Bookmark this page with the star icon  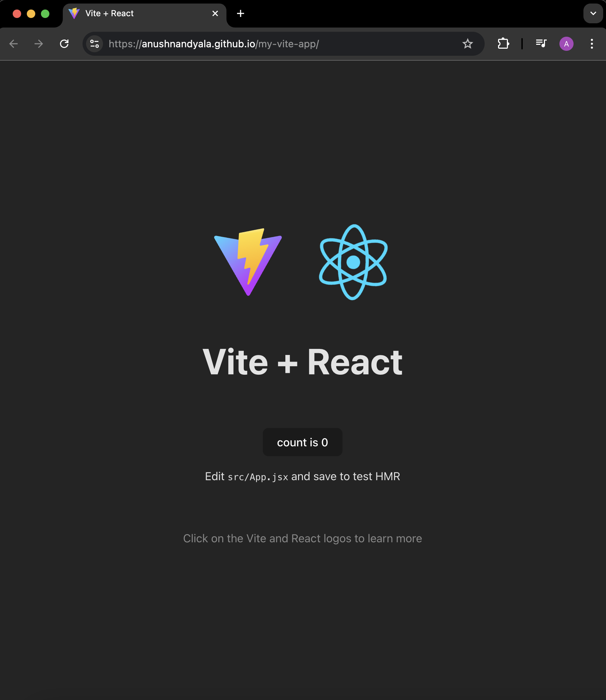(468, 44)
